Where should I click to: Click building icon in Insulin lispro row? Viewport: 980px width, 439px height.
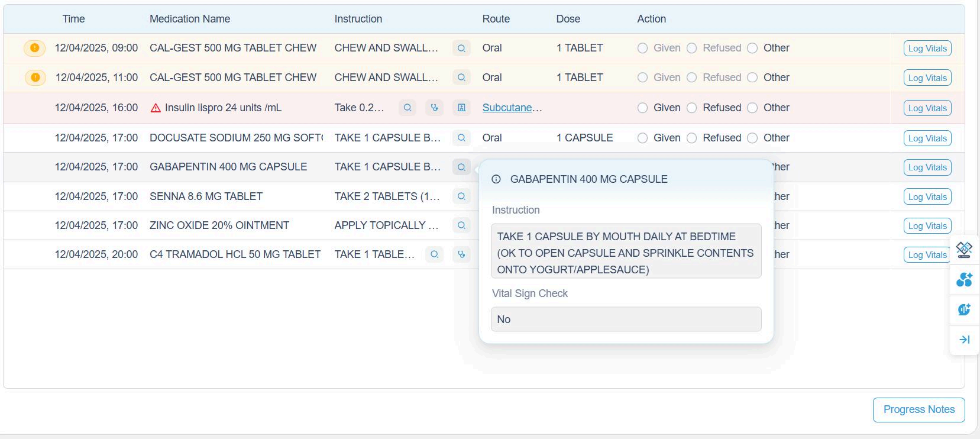point(461,108)
